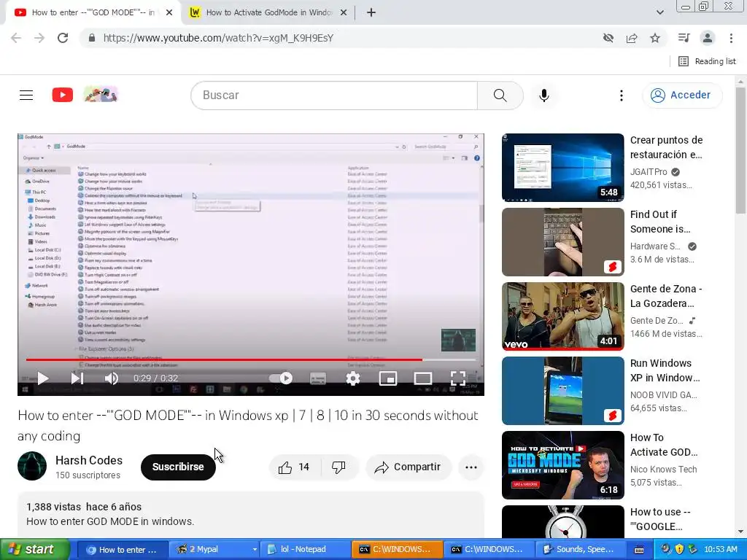Open Crear puntos de restauración video thumbnail

[x=562, y=168]
